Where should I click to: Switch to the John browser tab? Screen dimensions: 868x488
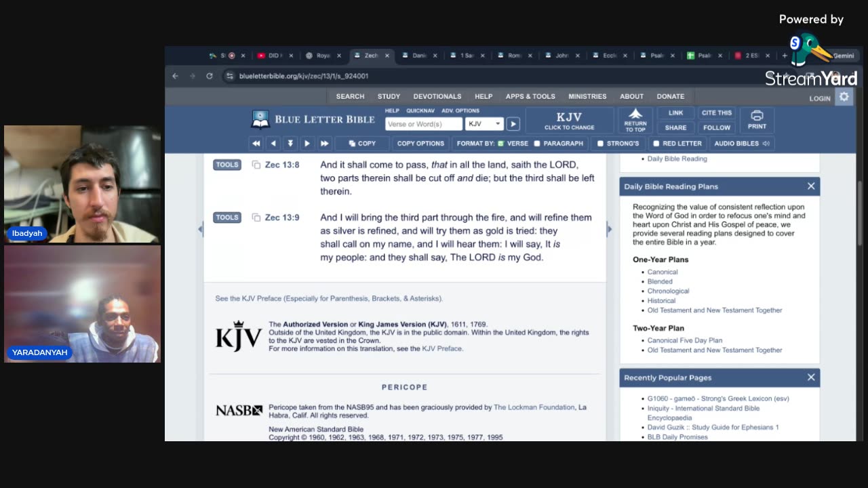pyautogui.click(x=562, y=56)
